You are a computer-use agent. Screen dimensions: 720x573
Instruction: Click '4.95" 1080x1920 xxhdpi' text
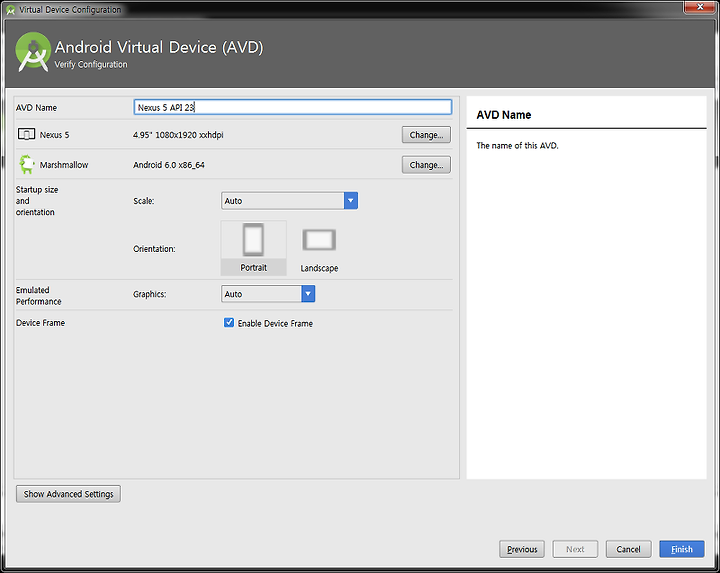[178, 135]
